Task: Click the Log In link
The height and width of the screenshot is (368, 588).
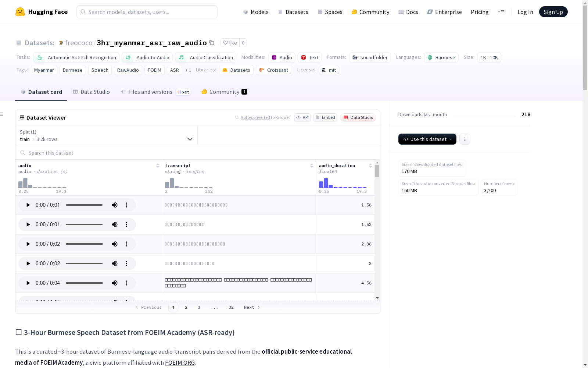Action: (x=525, y=12)
